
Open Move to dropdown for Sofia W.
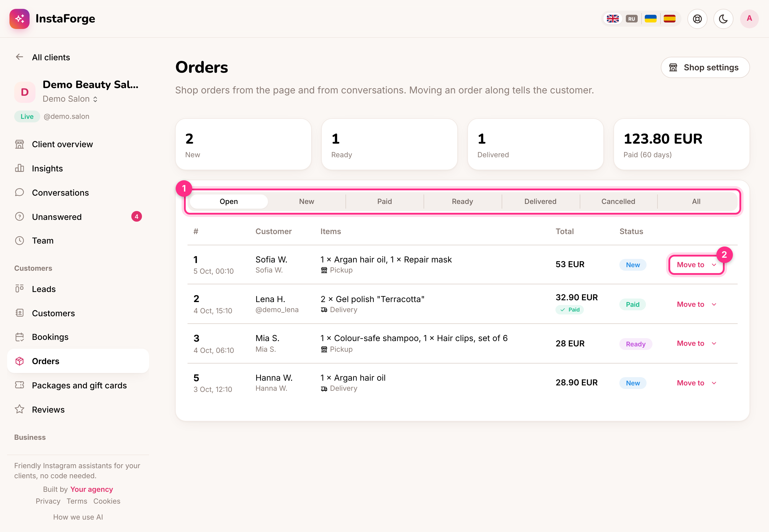pyautogui.click(x=696, y=265)
